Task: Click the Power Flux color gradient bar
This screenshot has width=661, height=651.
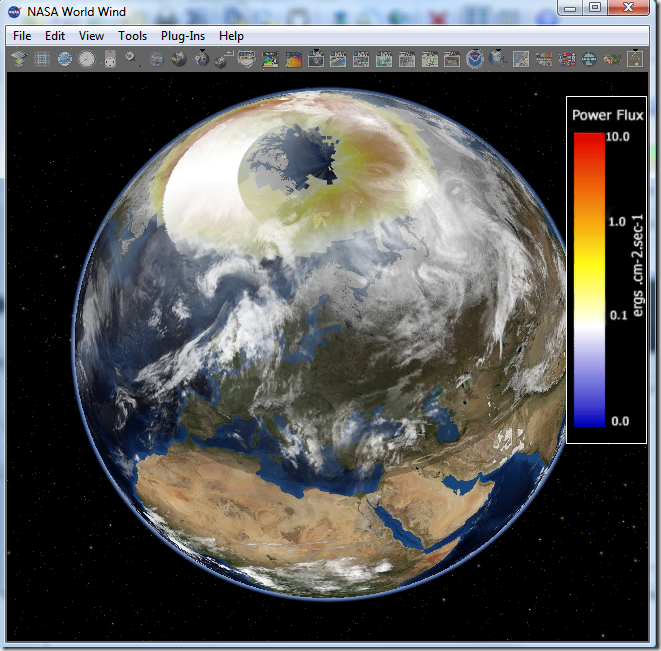Action: pos(589,280)
